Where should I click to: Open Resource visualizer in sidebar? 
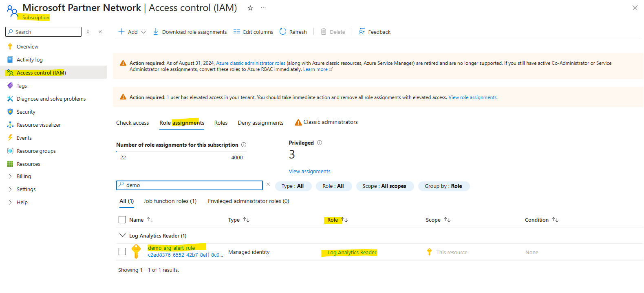(38, 125)
